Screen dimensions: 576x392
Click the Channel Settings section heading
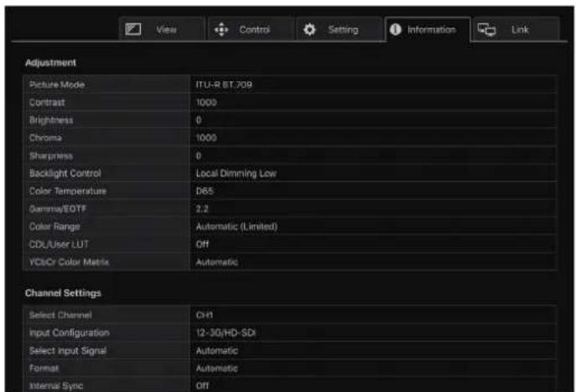pyautogui.click(x=63, y=293)
